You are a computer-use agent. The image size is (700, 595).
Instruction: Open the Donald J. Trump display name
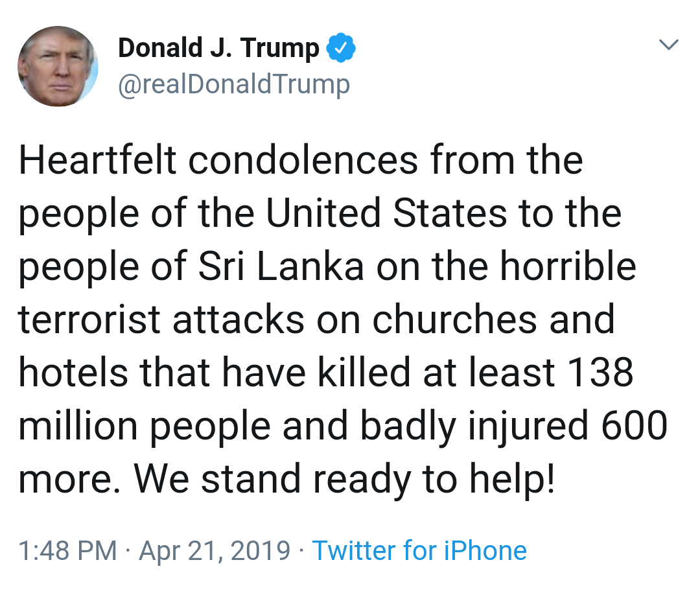pos(218,47)
